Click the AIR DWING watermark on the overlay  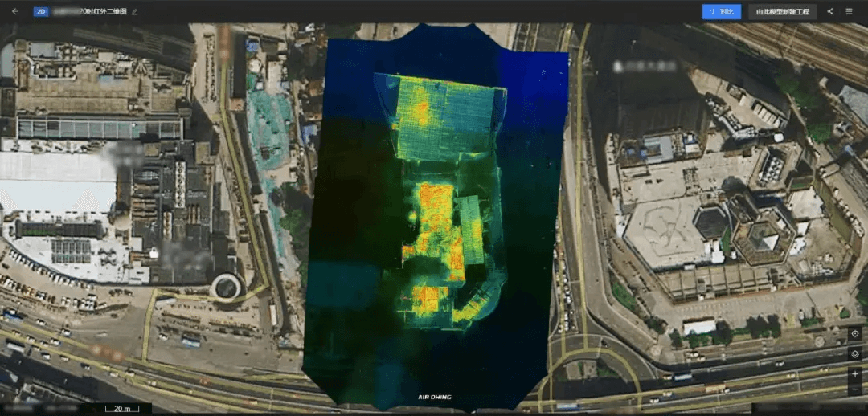pos(435,398)
